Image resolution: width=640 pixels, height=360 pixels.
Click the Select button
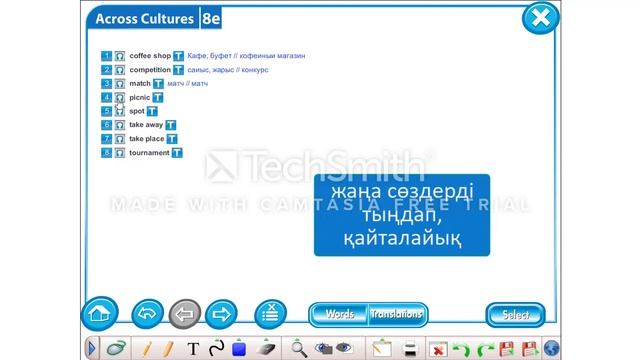[x=516, y=315]
